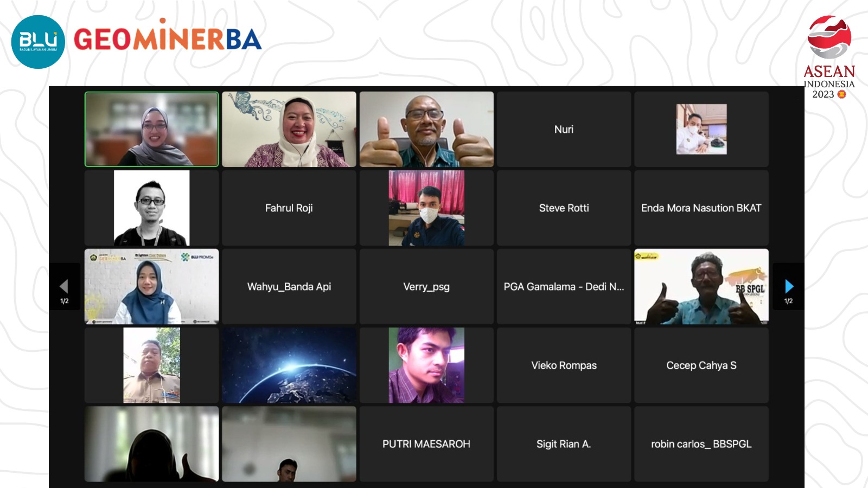868x488 pixels.
Task: Select the Wahyu_Banda Api tile
Action: (289, 286)
